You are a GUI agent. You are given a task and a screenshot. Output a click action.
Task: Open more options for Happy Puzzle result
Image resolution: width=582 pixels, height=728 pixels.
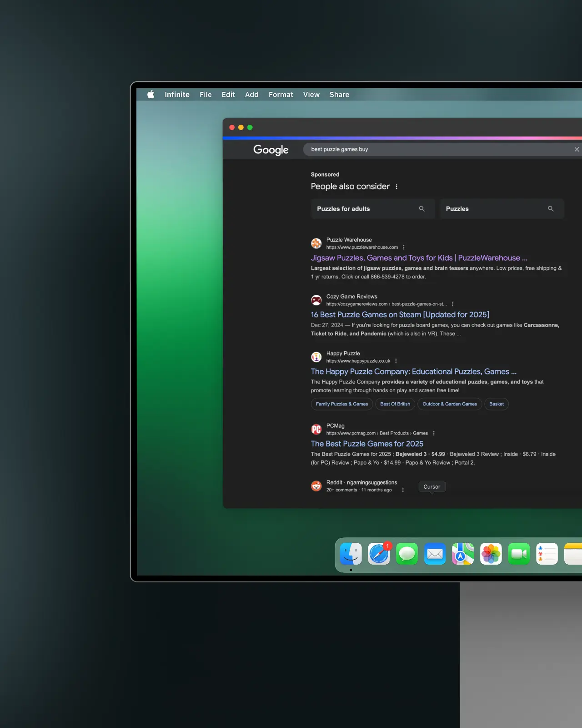coord(396,361)
